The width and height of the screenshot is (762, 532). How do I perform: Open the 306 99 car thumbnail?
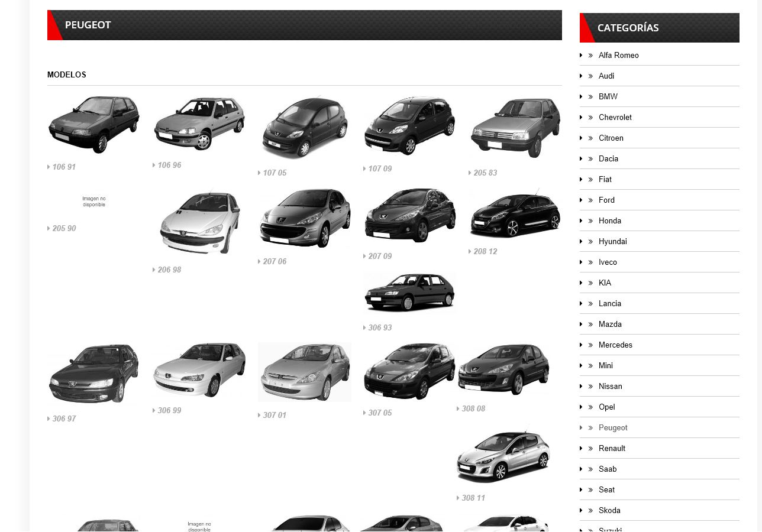pos(199,370)
